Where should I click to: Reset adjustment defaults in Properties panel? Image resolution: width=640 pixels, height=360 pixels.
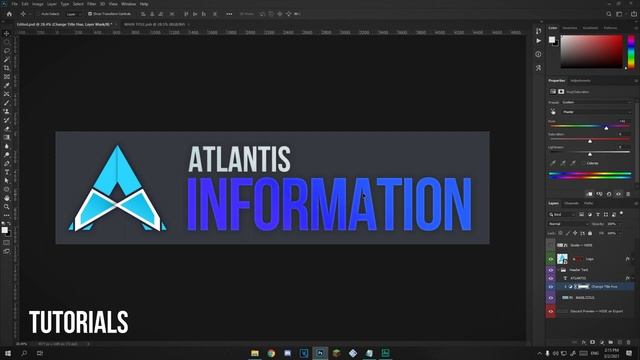(x=609, y=194)
